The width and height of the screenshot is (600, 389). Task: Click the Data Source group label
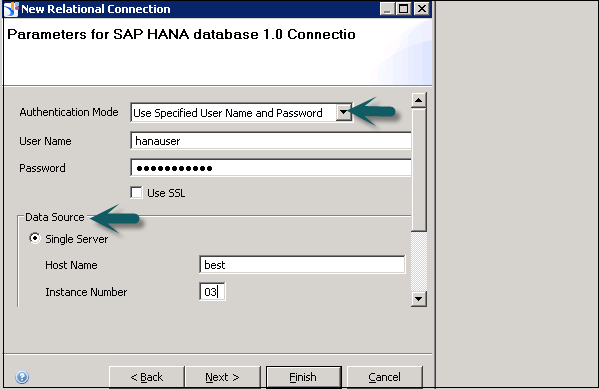[55, 217]
